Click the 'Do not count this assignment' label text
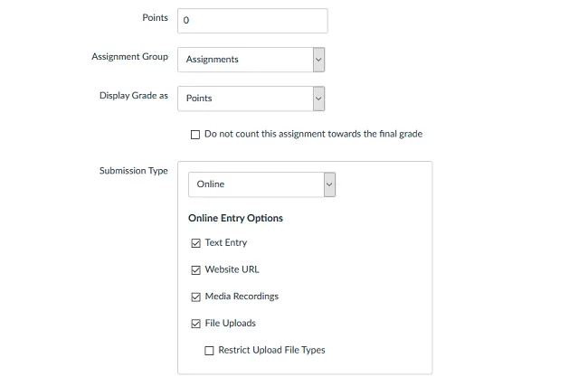 313,134
